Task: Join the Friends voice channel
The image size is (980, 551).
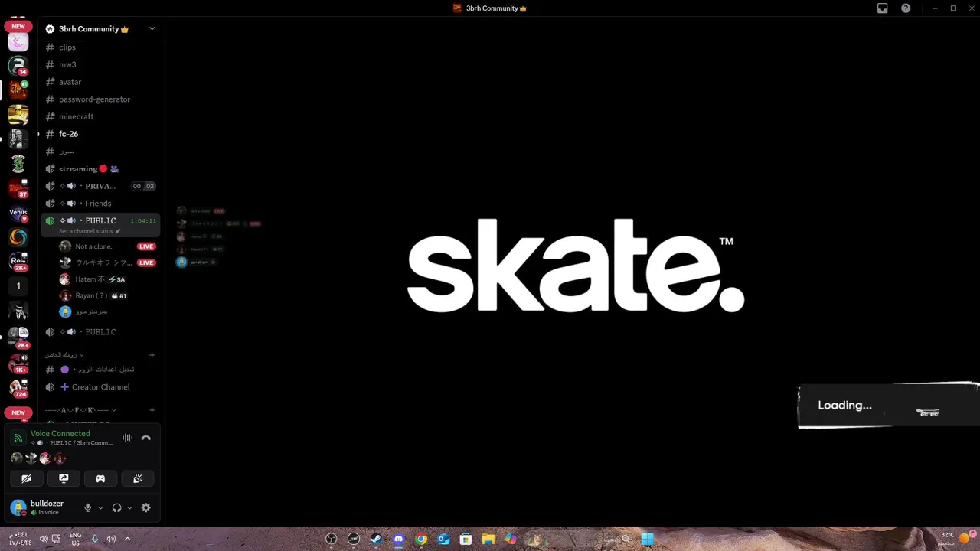Action: pos(100,204)
